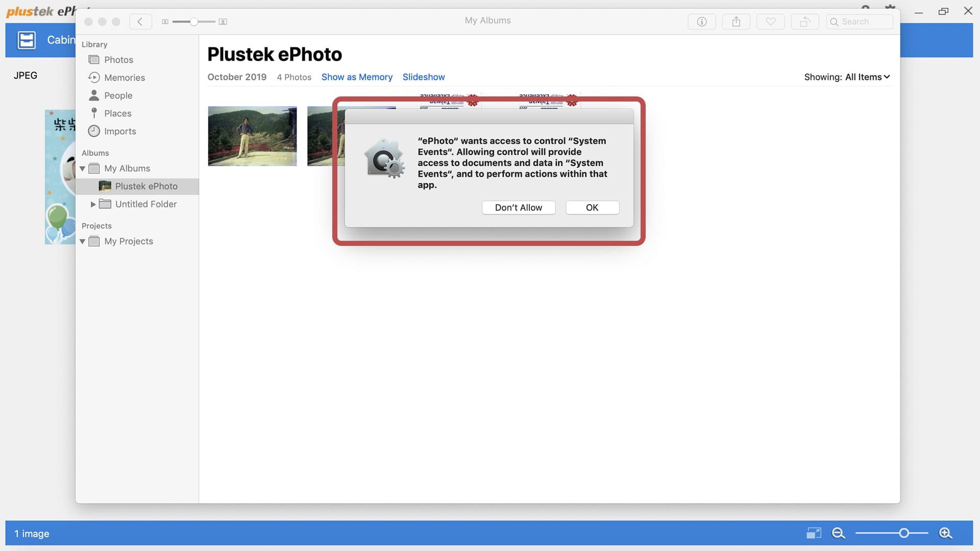Click the fit-to-window icon in ePhoto status bar
980x551 pixels.
pyautogui.click(x=814, y=533)
